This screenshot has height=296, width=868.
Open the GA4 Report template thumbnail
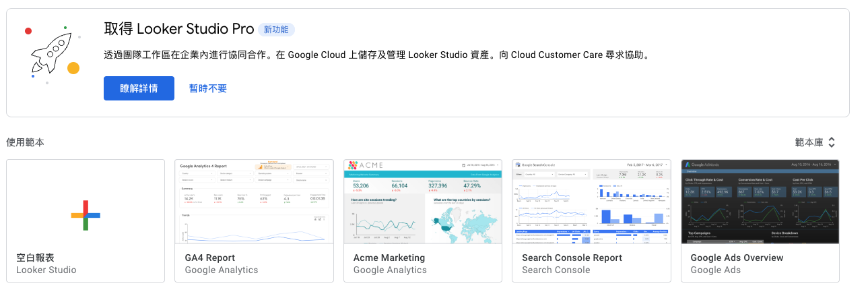(254, 202)
